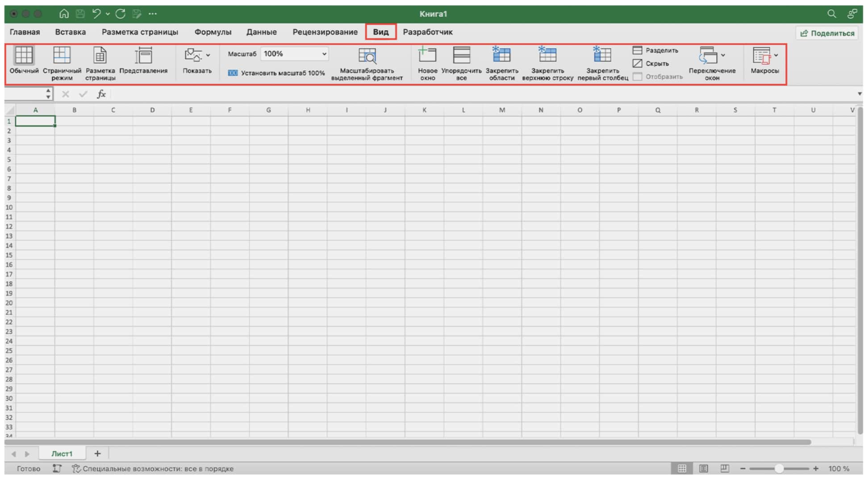The height and width of the screenshot is (480, 868).
Task: Select Normal view button in status bar
Action: pyautogui.click(x=682, y=468)
